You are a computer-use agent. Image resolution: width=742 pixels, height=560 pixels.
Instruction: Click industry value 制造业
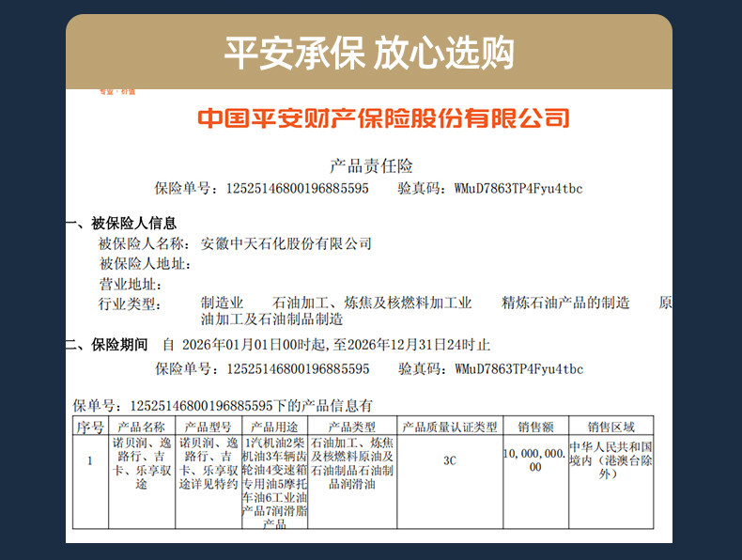coord(222,303)
